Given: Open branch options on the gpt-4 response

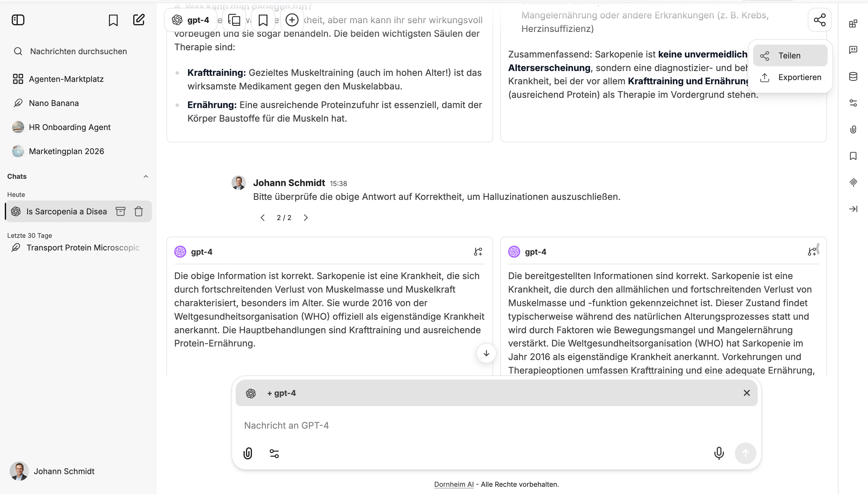Looking at the screenshot, I should click(478, 251).
